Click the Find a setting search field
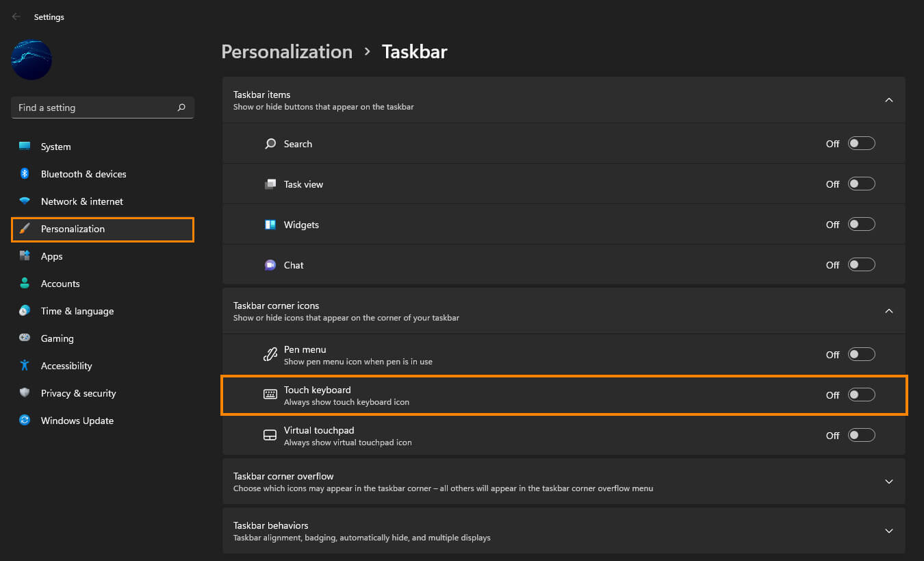 tap(103, 108)
